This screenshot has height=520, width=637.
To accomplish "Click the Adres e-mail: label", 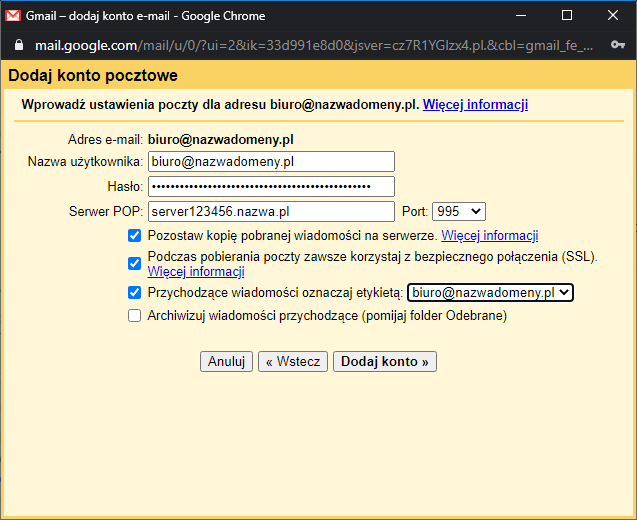I will coord(105,140).
